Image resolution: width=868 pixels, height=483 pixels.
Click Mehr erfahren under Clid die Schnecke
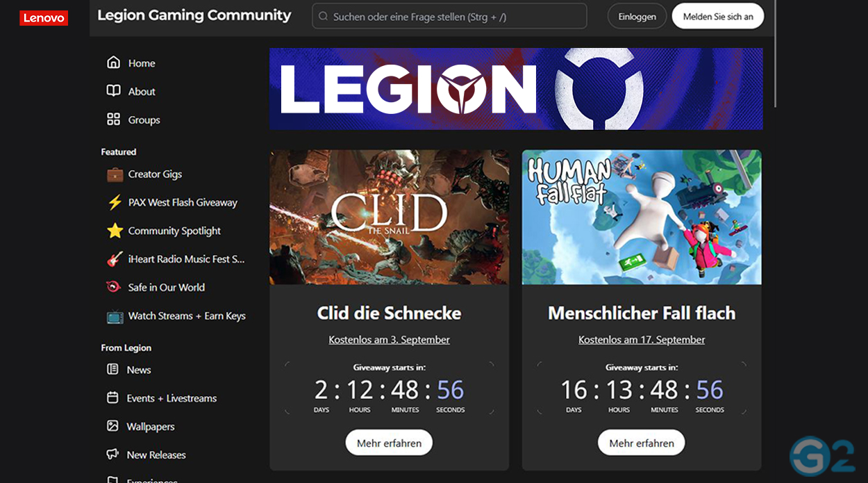[389, 443]
